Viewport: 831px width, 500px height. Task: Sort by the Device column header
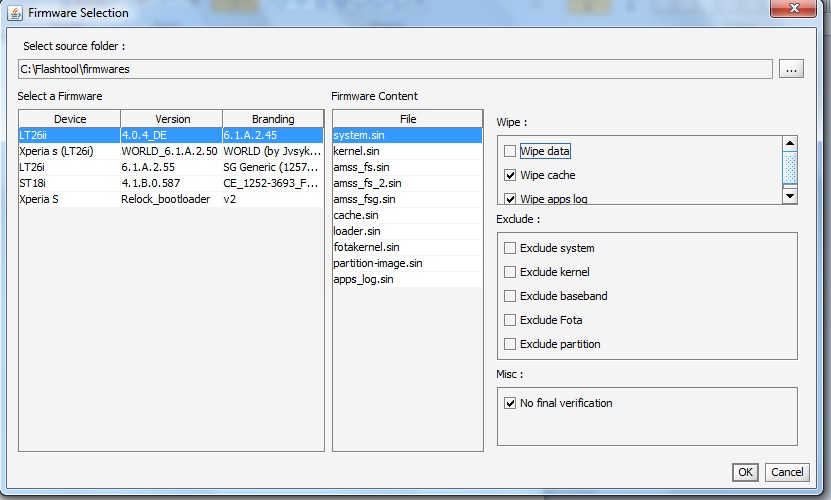[70, 119]
